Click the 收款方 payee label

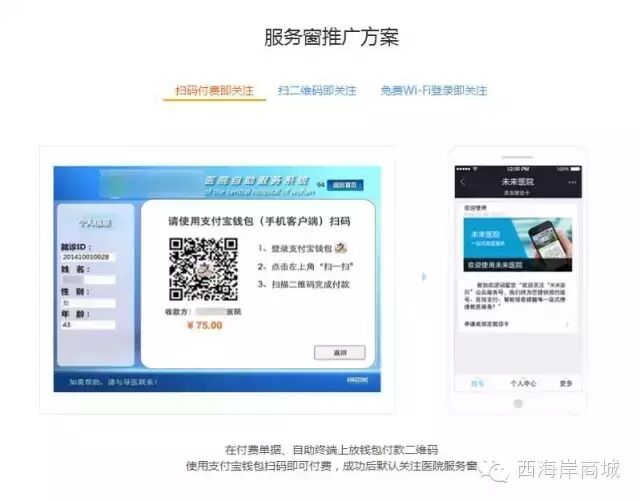[x=178, y=312]
